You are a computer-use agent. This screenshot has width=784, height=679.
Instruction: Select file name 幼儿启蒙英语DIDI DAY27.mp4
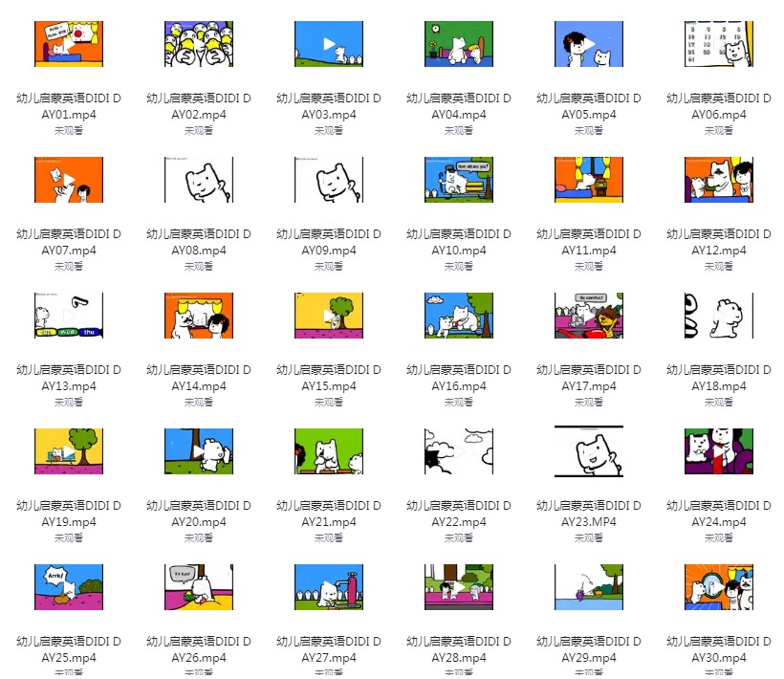[329, 649]
